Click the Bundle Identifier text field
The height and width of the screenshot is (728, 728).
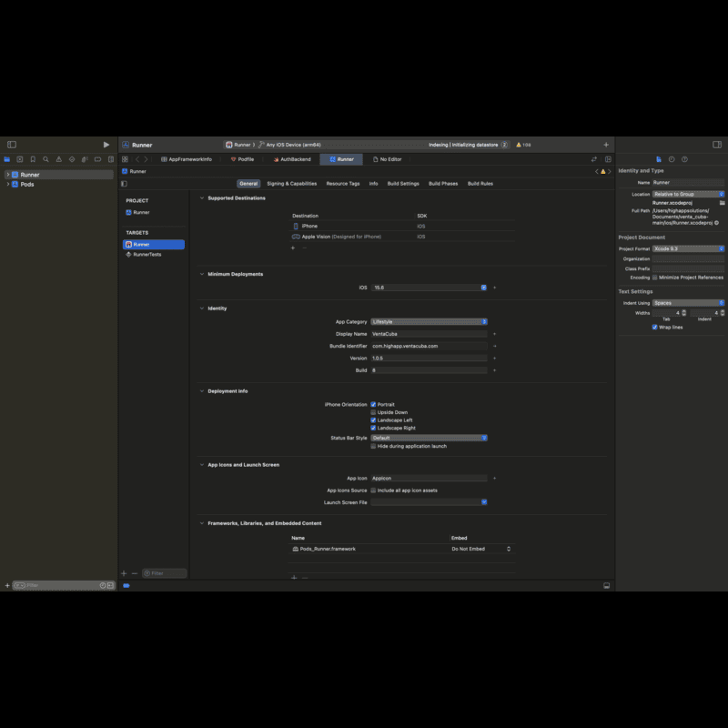429,346
